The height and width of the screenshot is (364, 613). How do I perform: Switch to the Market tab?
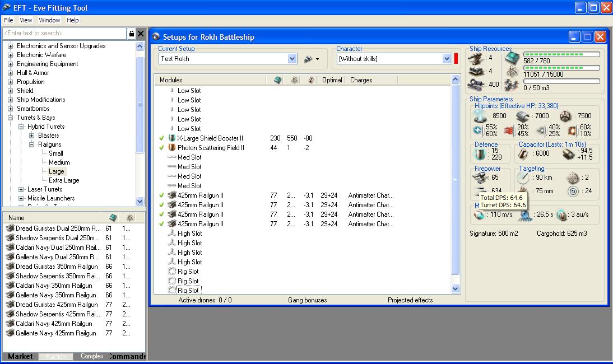coord(20,356)
